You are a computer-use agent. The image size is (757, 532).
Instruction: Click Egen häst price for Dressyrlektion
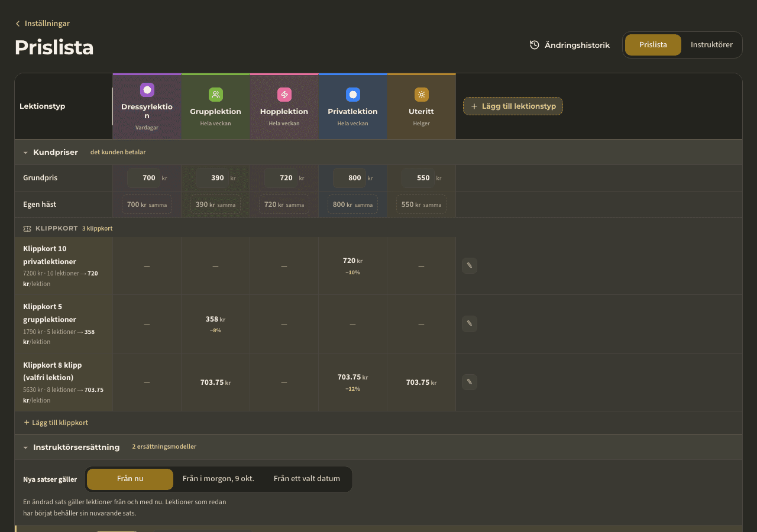point(147,205)
